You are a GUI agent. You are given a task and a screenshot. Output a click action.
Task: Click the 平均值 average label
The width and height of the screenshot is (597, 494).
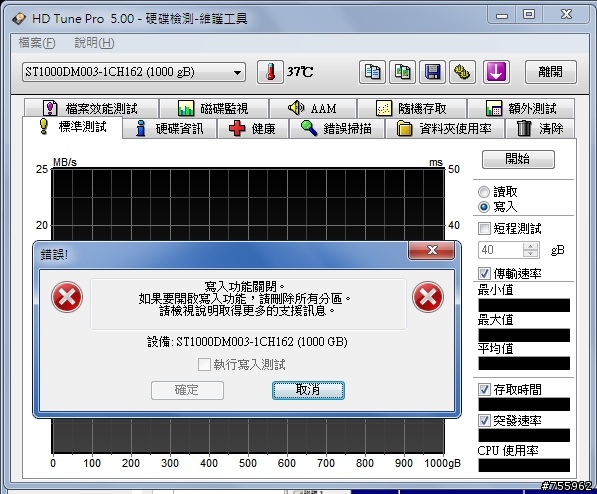(x=495, y=349)
